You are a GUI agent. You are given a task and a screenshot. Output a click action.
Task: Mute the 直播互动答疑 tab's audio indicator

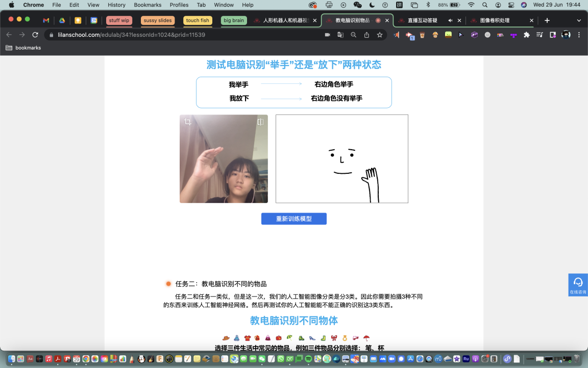tap(450, 20)
